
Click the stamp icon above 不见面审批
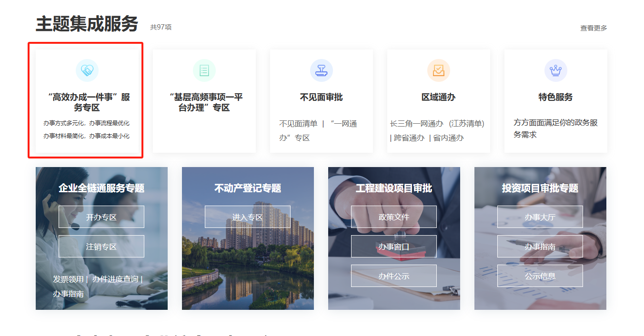(x=322, y=70)
